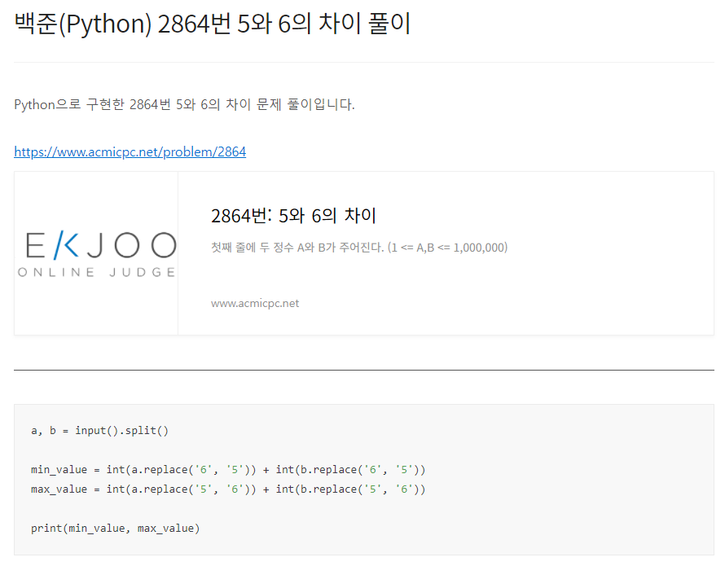Click the code line 'a, b = input().split()'
This screenshot has height=588, width=725.
100,431
